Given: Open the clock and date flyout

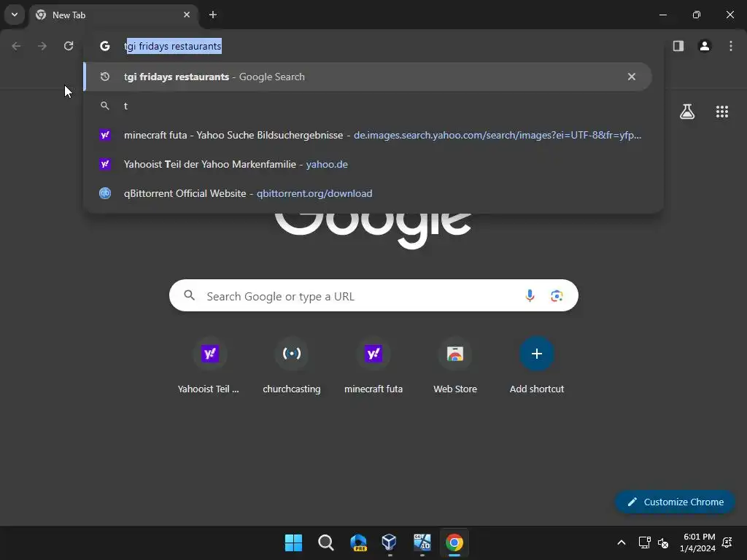Looking at the screenshot, I should [x=697, y=542].
